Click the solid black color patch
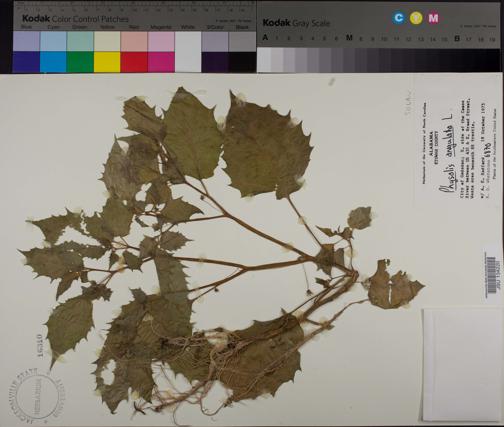This screenshot has height=427, width=504. pos(242,62)
